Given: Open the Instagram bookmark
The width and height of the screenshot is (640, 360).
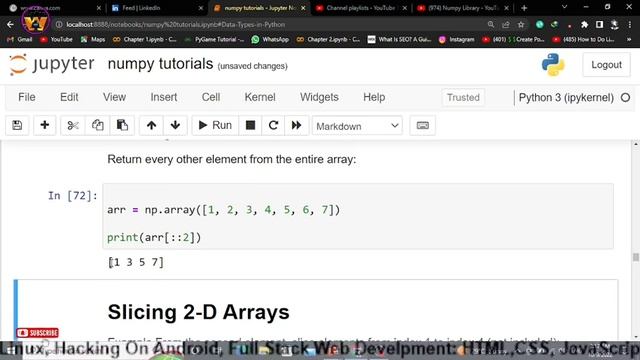Looking at the screenshot, I should pos(456,40).
